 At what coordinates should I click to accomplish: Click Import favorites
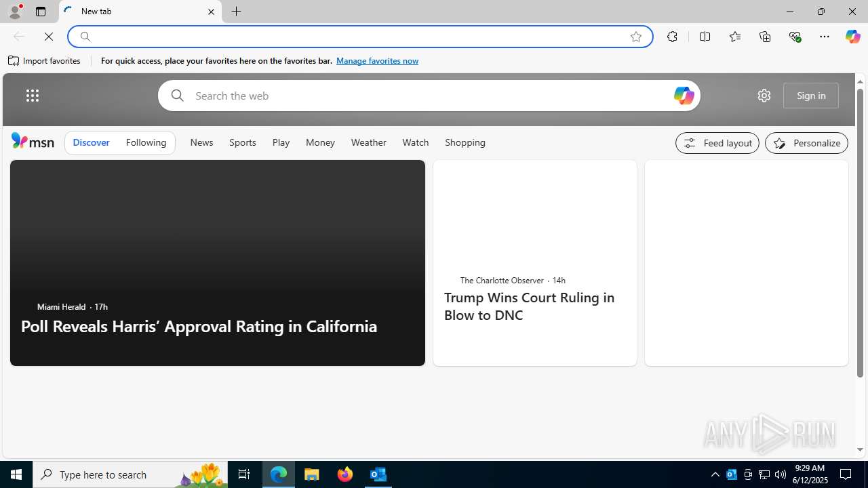[45, 61]
